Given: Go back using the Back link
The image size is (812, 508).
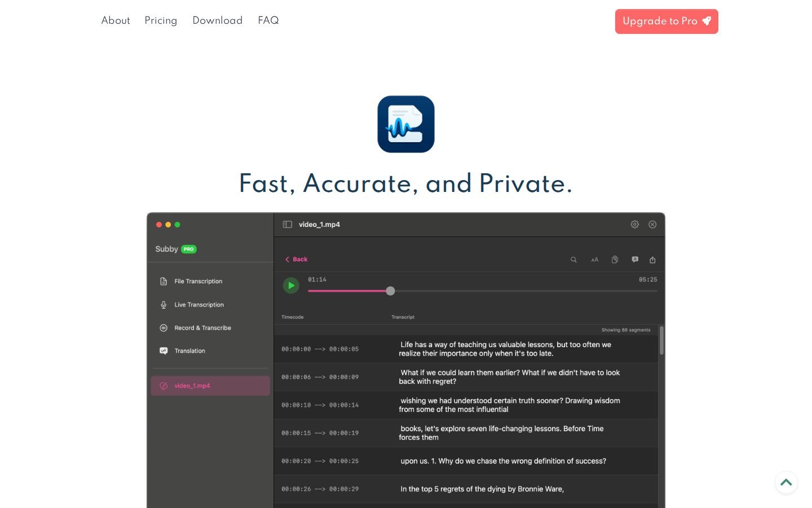Looking at the screenshot, I should (297, 260).
